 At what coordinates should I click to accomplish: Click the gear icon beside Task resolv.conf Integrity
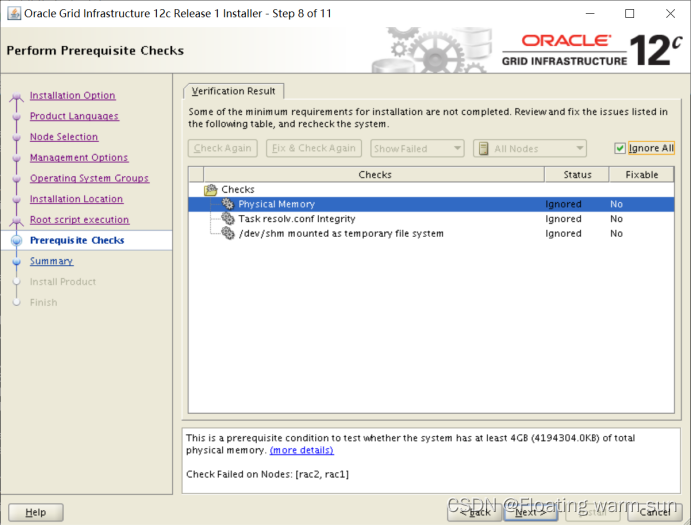(228, 218)
